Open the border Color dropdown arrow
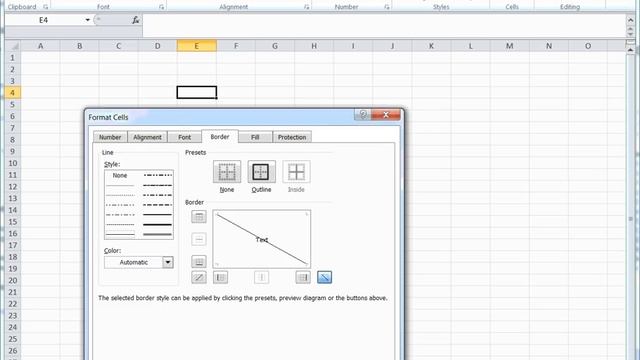The width and height of the screenshot is (640, 360). click(x=168, y=262)
